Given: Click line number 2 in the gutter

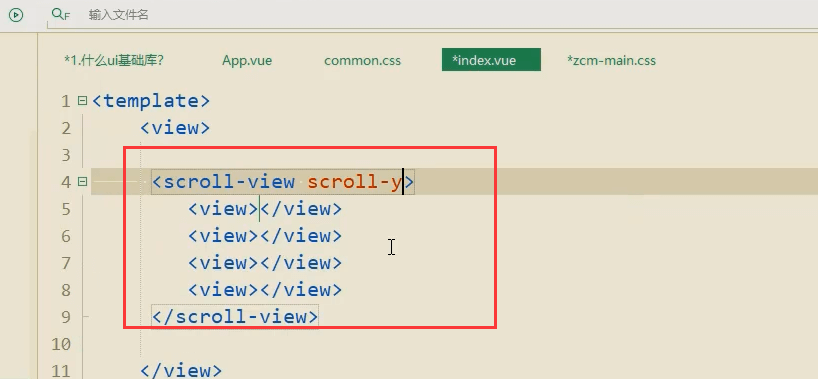Looking at the screenshot, I should point(66,128).
